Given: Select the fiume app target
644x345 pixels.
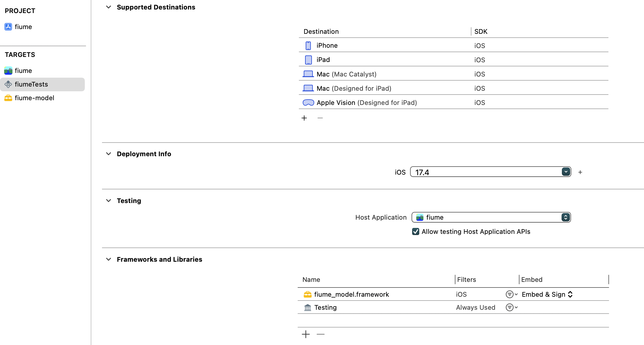Looking at the screenshot, I should coord(43,71).
